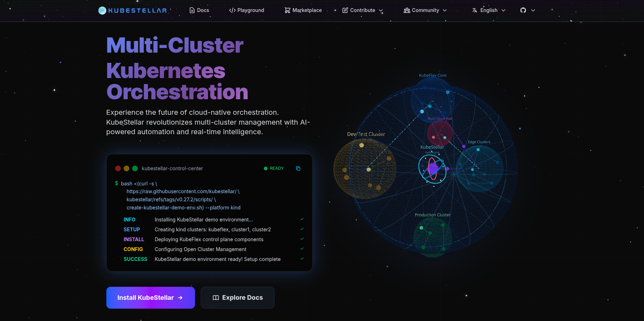Open the English language menu

coord(489,10)
